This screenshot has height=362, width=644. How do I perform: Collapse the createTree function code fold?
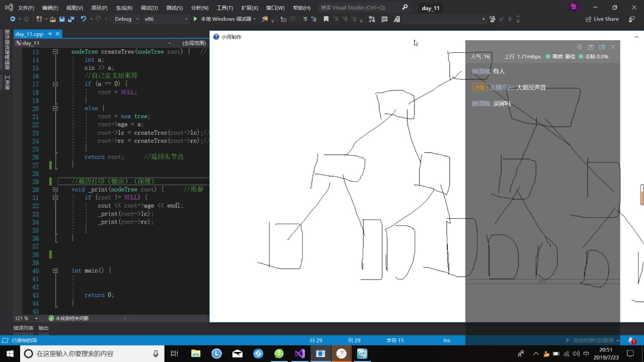tap(55, 52)
